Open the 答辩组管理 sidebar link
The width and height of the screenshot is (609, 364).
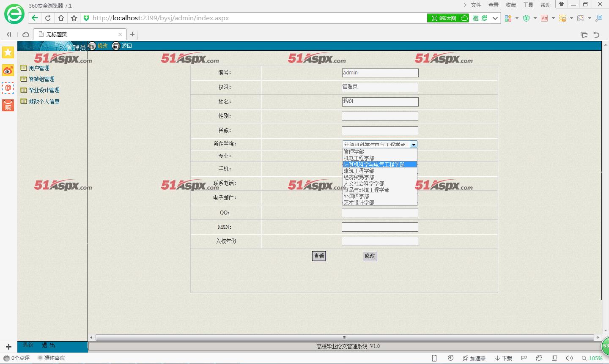pyautogui.click(x=41, y=79)
